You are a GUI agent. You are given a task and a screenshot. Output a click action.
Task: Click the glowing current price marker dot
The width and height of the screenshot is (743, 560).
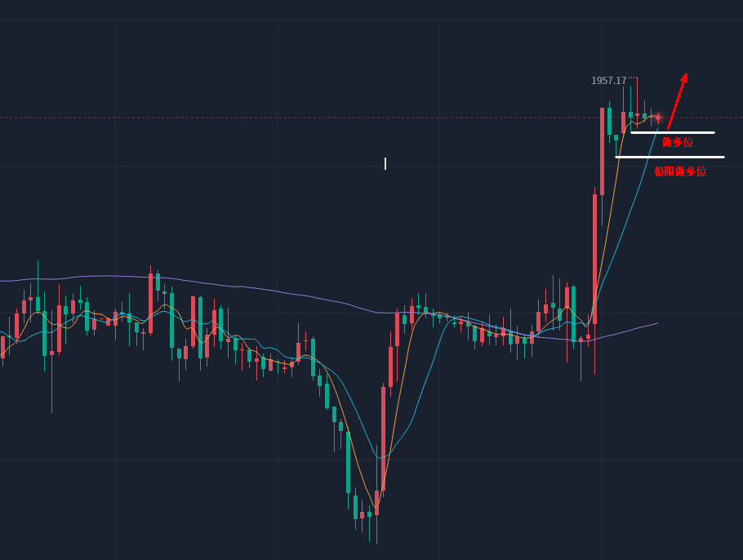click(658, 117)
